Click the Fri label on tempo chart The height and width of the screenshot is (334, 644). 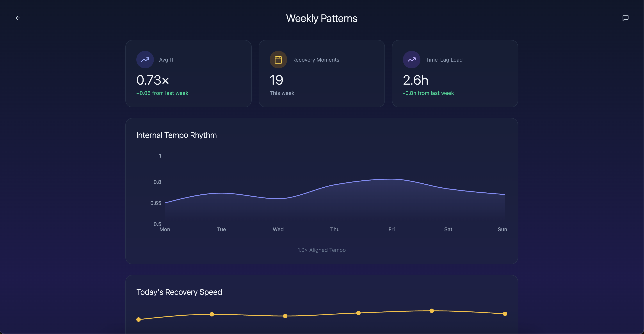click(x=391, y=229)
